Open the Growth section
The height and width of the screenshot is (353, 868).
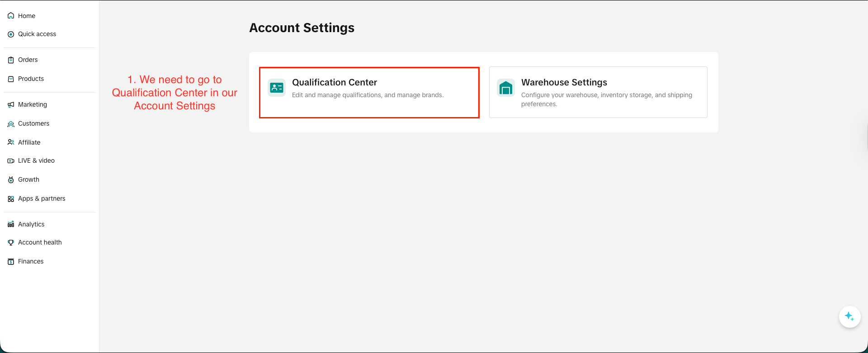28,179
